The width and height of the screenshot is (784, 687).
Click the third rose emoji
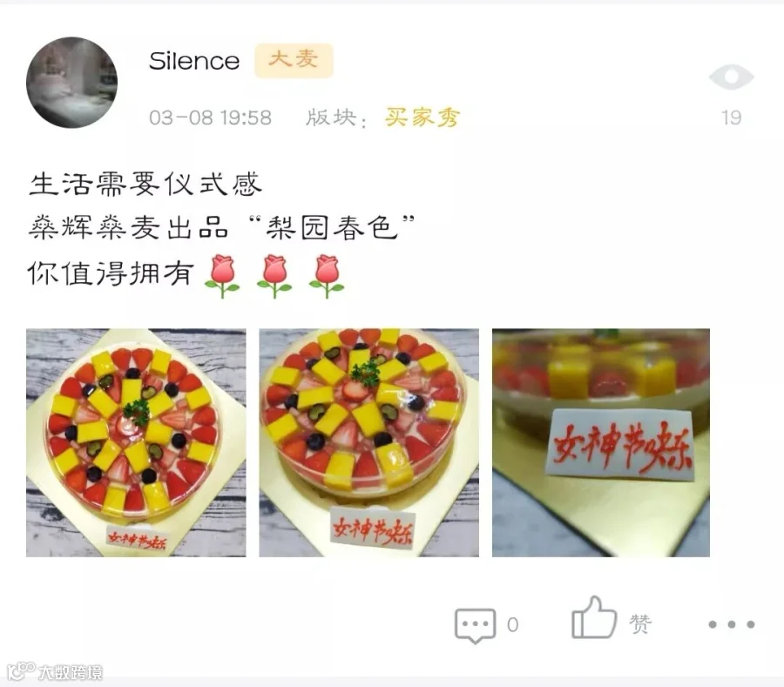tap(327, 276)
